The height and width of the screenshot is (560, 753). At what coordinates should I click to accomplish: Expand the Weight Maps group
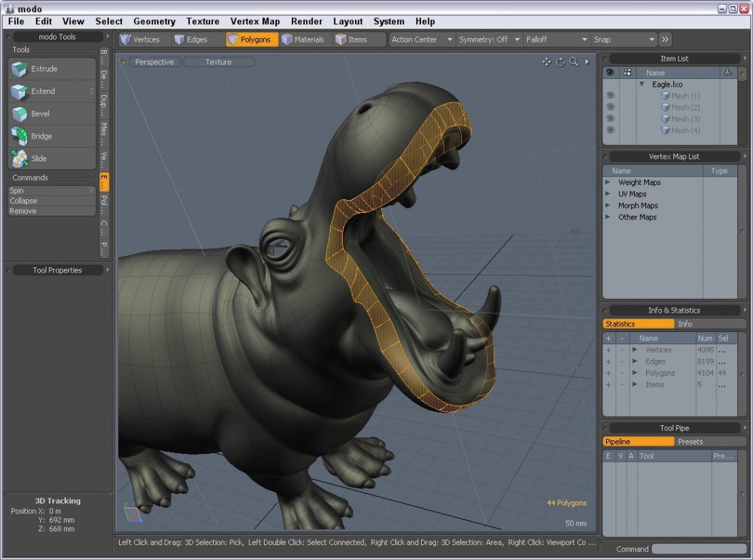pos(608,182)
